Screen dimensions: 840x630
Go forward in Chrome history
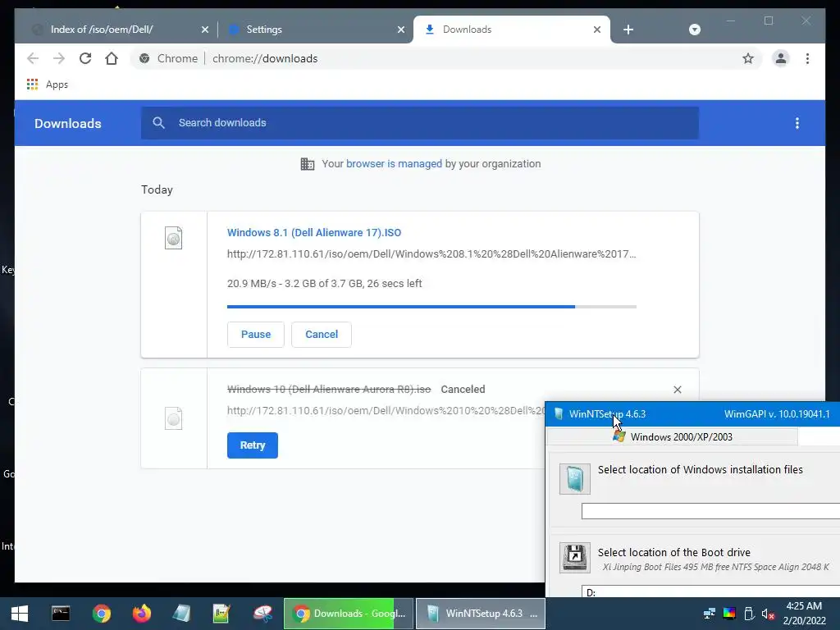click(x=59, y=58)
